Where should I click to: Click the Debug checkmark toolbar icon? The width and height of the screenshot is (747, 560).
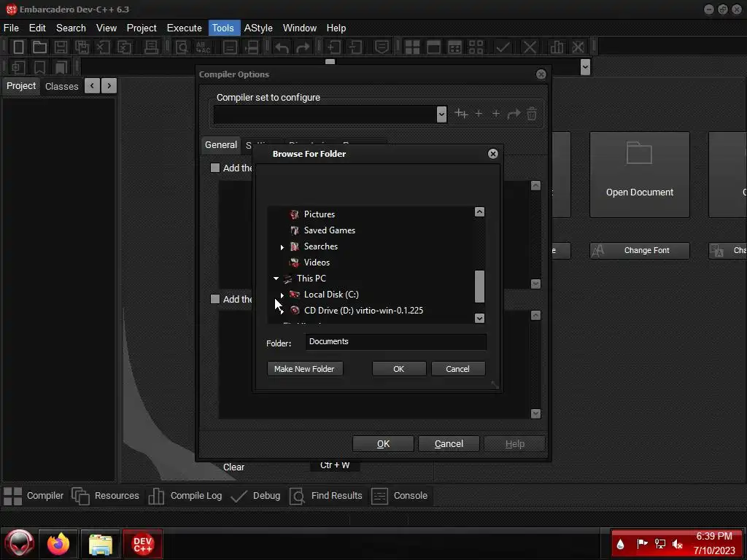[503, 47]
